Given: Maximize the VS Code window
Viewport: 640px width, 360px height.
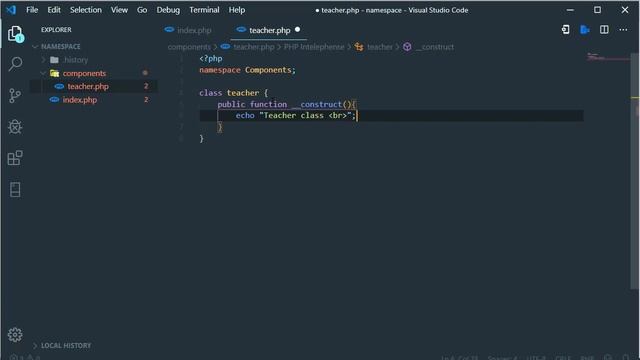Looking at the screenshot, I should 597,10.
